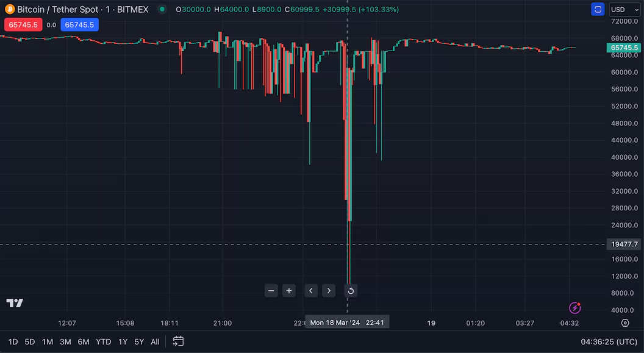Zoom in using the plus icon
This screenshot has height=353, width=644.
tap(288, 291)
